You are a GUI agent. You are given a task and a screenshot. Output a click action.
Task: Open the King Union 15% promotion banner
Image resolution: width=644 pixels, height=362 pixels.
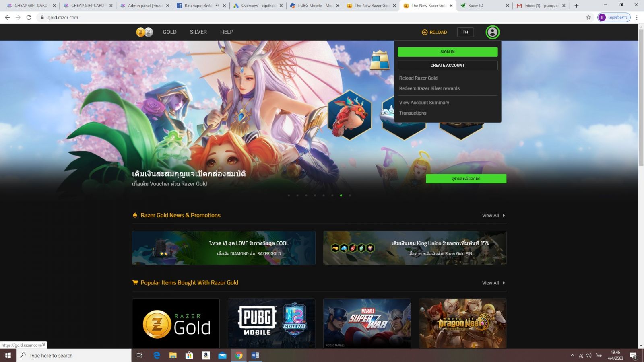(x=415, y=248)
